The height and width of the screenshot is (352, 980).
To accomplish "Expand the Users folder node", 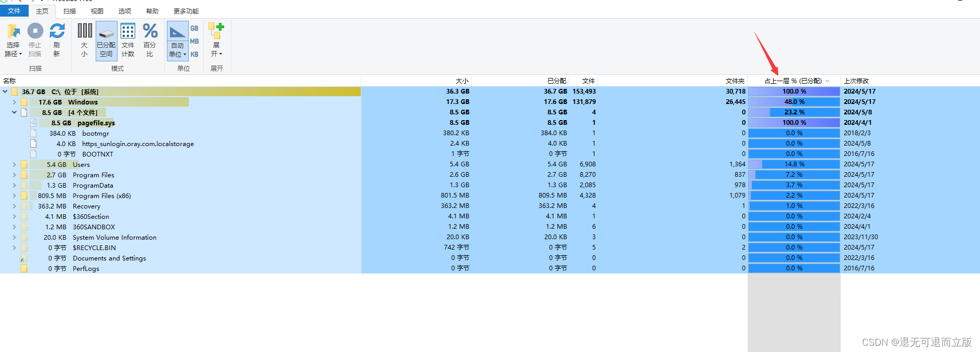I will (15, 164).
